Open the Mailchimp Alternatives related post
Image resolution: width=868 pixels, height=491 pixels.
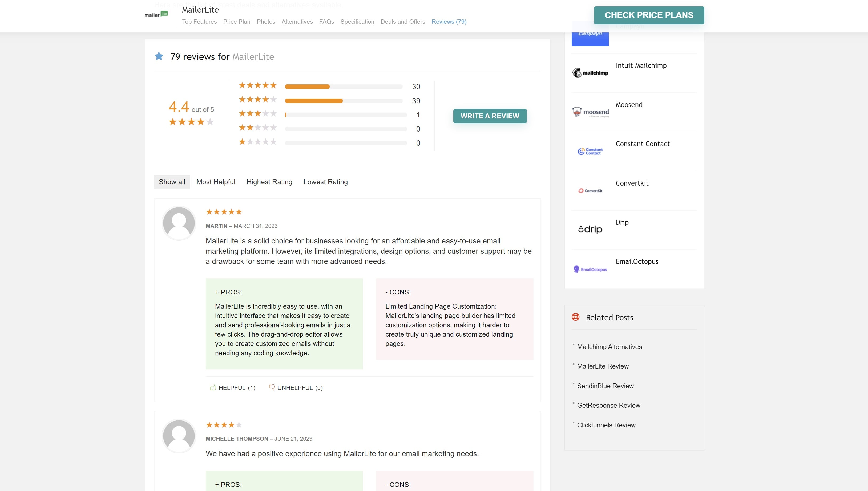[x=609, y=347]
